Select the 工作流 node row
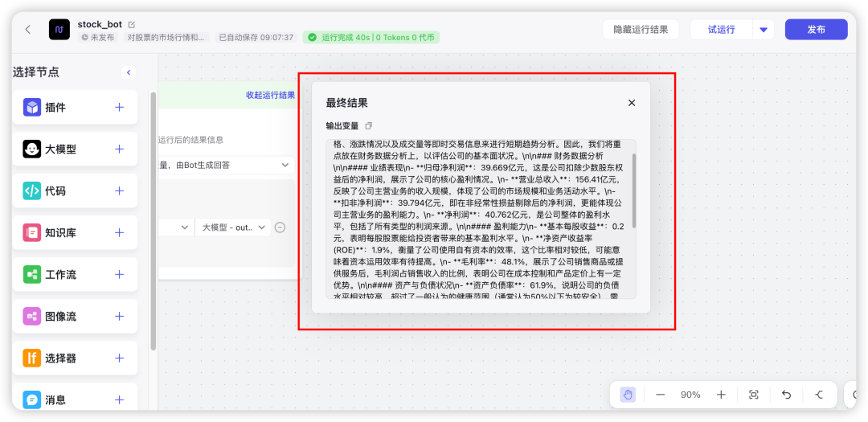This screenshot has height=422, width=868. (x=75, y=275)
